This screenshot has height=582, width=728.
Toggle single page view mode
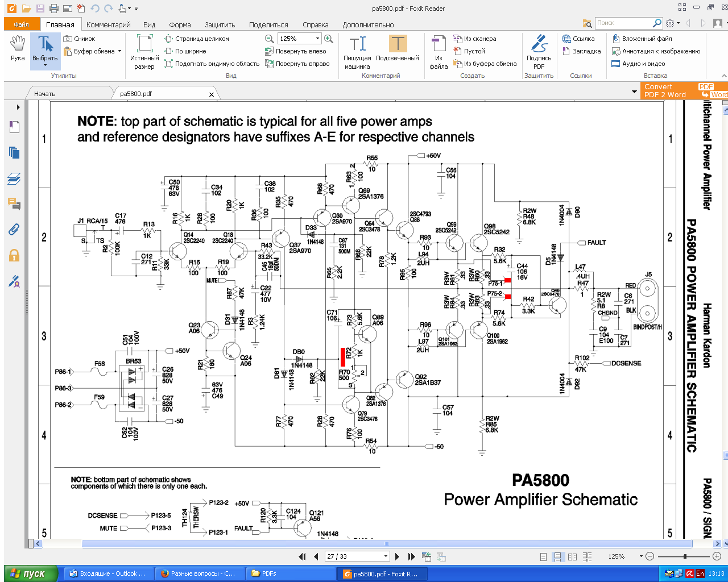point(543,556)
